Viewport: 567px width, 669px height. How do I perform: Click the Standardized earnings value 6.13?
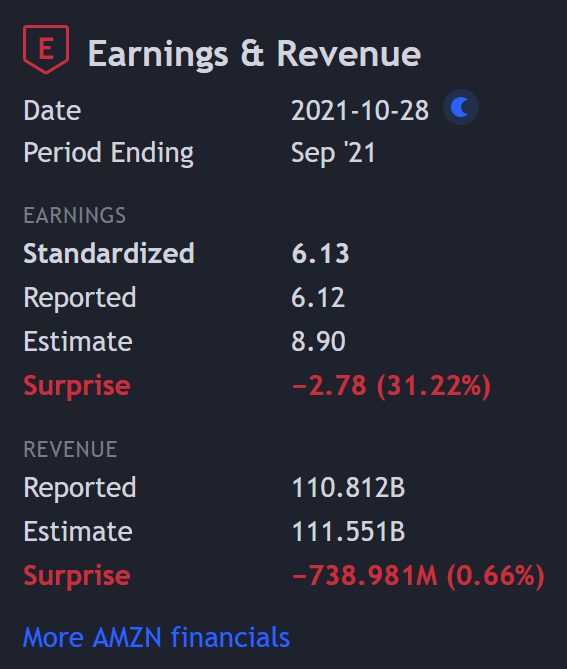pyautogui.click(x=320, y=253)
